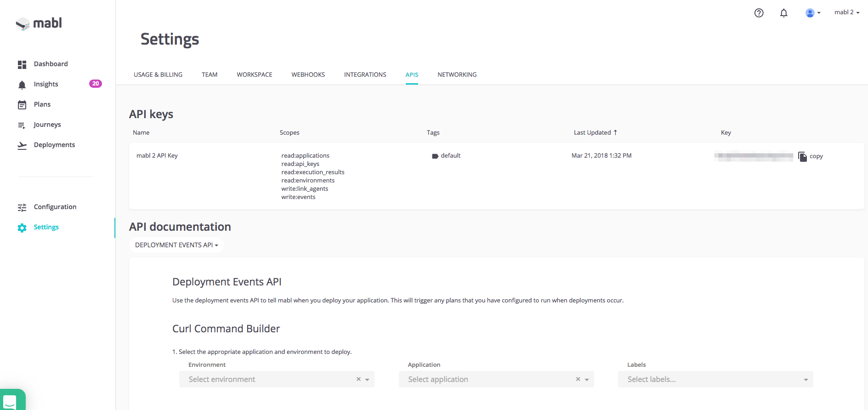The image size is (868, 410).
Task: Click the copy key icon
Action: 802,157
